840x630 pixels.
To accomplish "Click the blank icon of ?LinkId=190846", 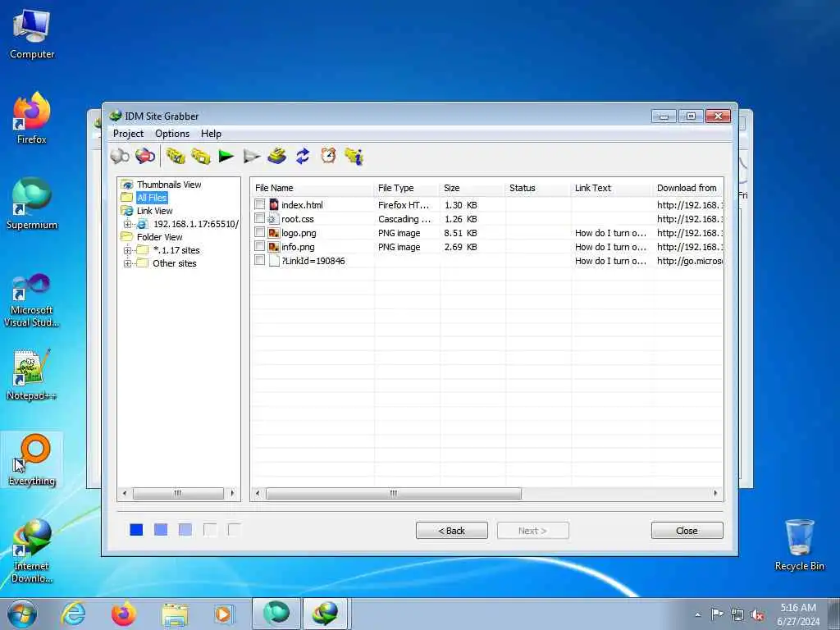I will (x=274, y=260).
